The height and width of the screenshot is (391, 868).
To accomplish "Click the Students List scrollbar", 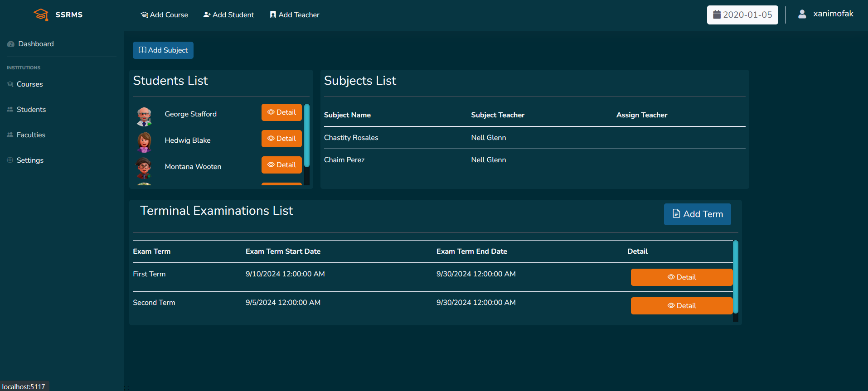I will (307, 136).
